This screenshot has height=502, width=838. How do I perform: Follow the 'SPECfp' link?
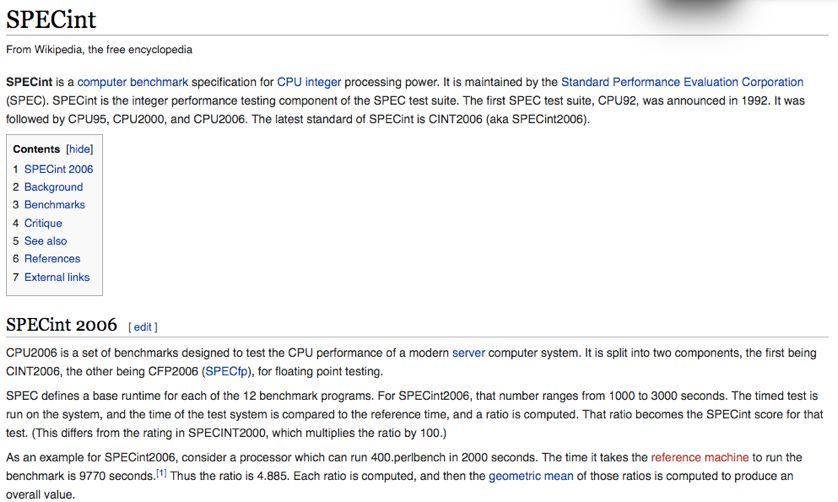click(226, 372)
